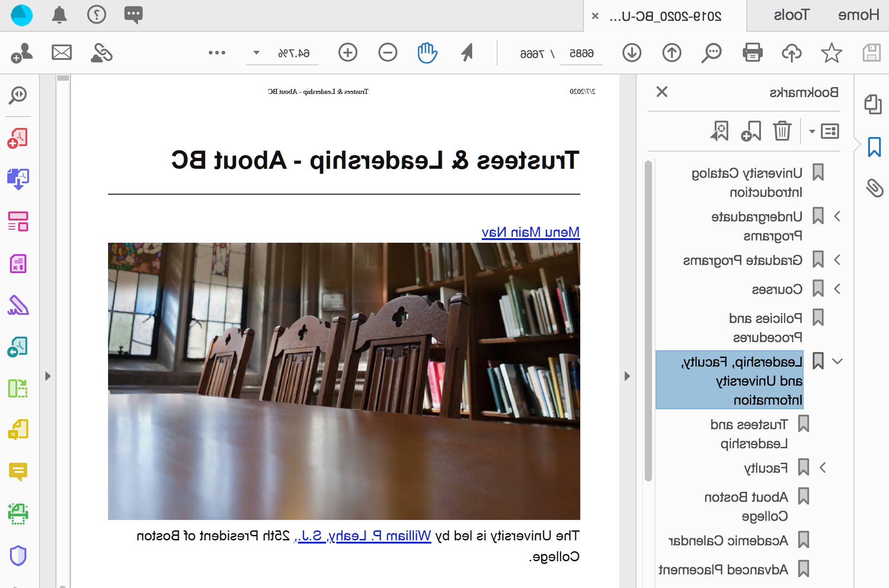
Task: Expand the Courses bookmark
Action: pyautogui.click(x=838, y=289)
